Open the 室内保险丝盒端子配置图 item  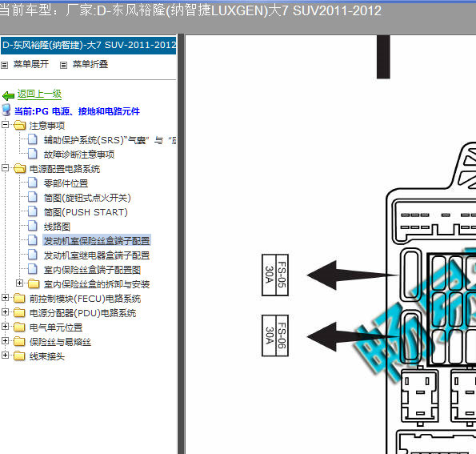[92, 270]
